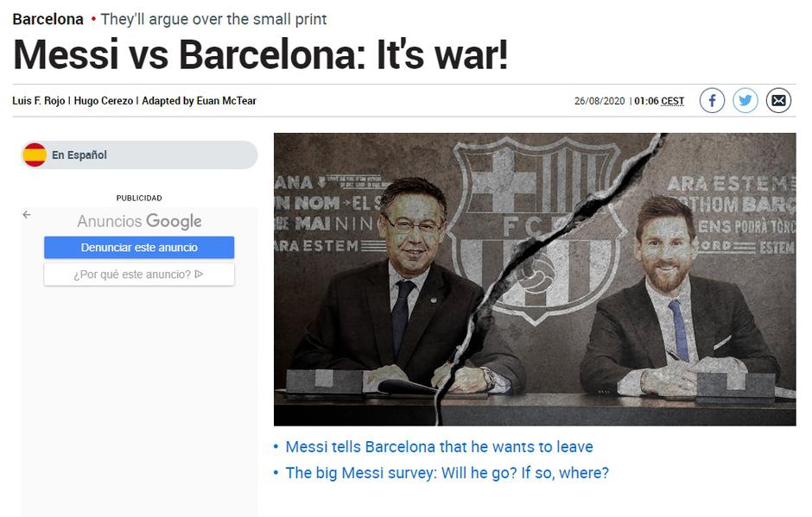Open 'The big Messi survey' link
This screenshot has height=517, width=812.
pos(447,472)
